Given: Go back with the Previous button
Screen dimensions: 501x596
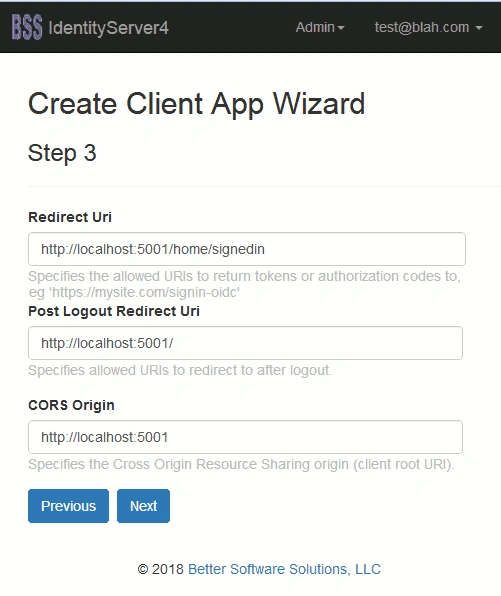Looking at the screenshot, I should [x=68, y=506].
